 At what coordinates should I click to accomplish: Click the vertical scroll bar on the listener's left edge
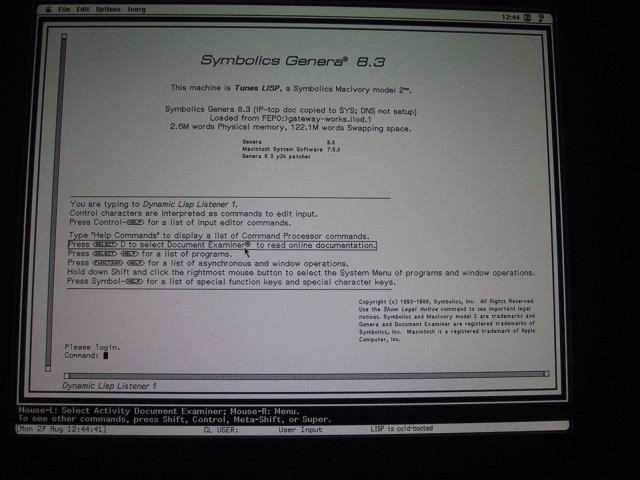pos(56,203)
